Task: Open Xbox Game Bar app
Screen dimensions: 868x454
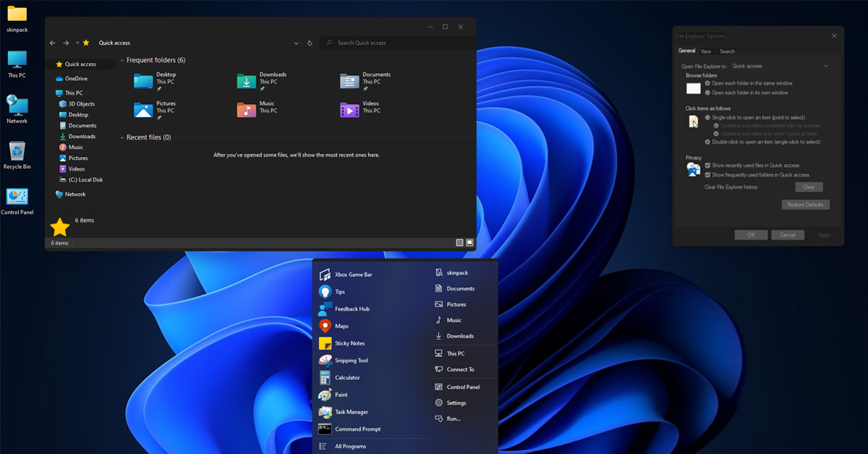Action: coord(353,275)
